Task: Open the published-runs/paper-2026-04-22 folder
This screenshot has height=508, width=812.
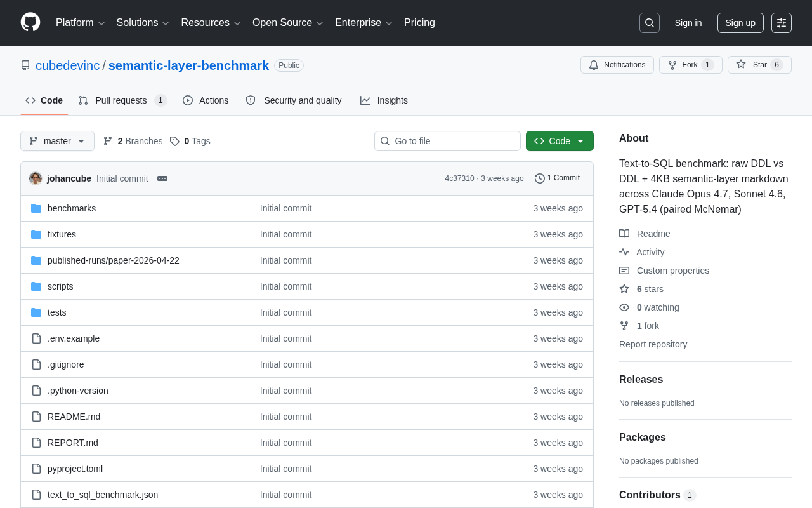Action: pos(114,260)
